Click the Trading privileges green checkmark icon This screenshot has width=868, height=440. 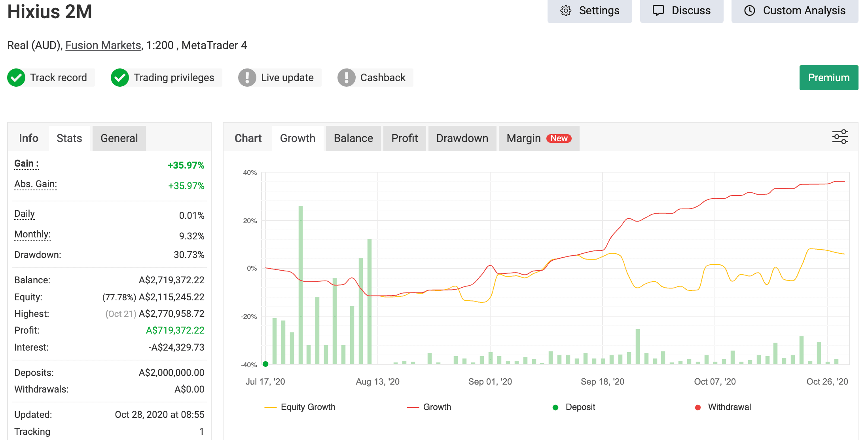[120, 78]
